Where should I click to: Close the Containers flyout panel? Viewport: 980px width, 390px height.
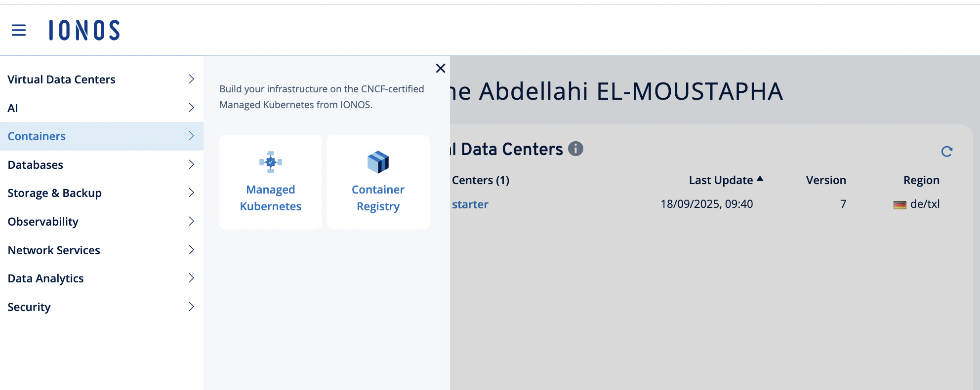click(x=440, y=69)
